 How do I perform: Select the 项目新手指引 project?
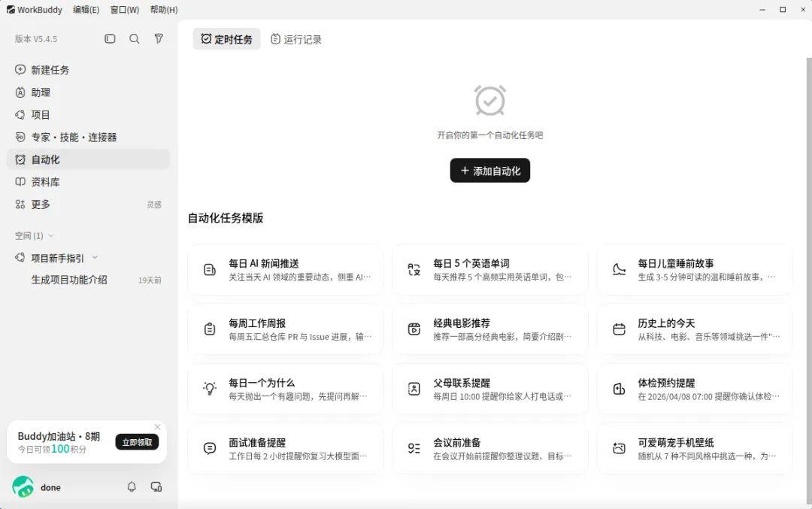57,258
